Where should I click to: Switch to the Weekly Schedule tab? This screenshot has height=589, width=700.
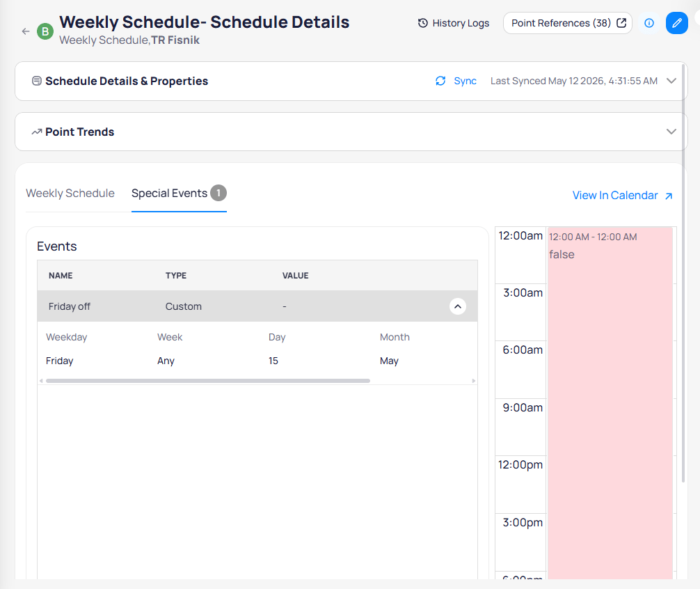pyautogui.click(x=70, y=194)
